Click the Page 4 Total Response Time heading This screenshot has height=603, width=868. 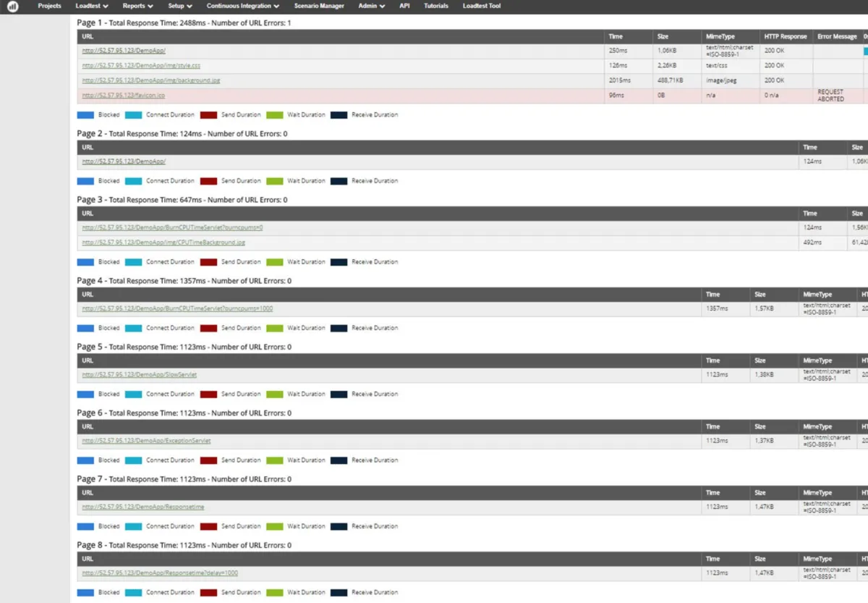click(184, 281)
